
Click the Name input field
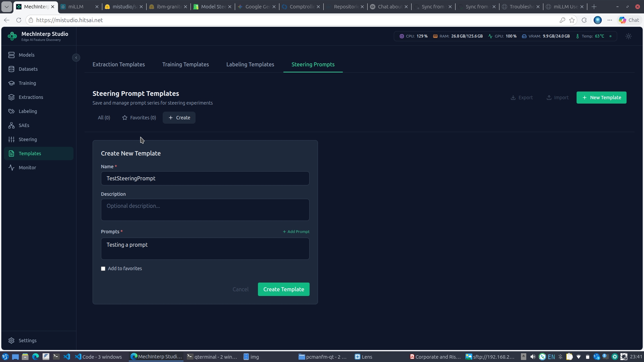coord(205,178)
